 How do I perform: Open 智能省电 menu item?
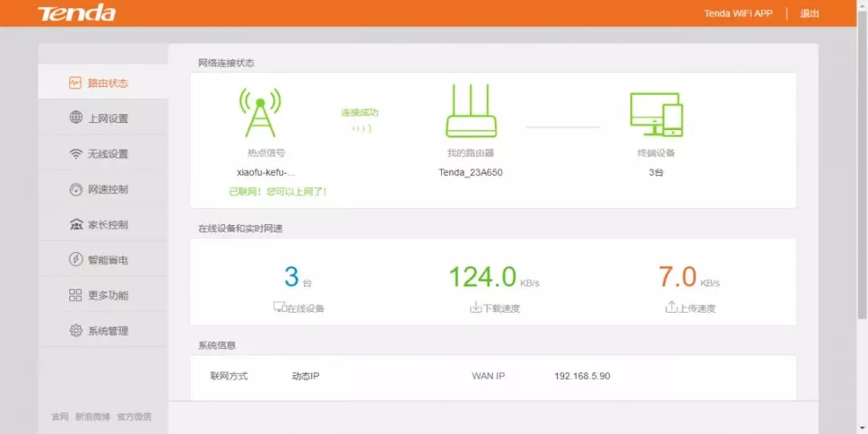point(103,260)
